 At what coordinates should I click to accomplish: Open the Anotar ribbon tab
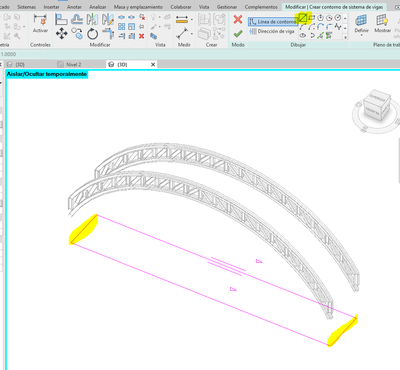click(x=74, y=7)
